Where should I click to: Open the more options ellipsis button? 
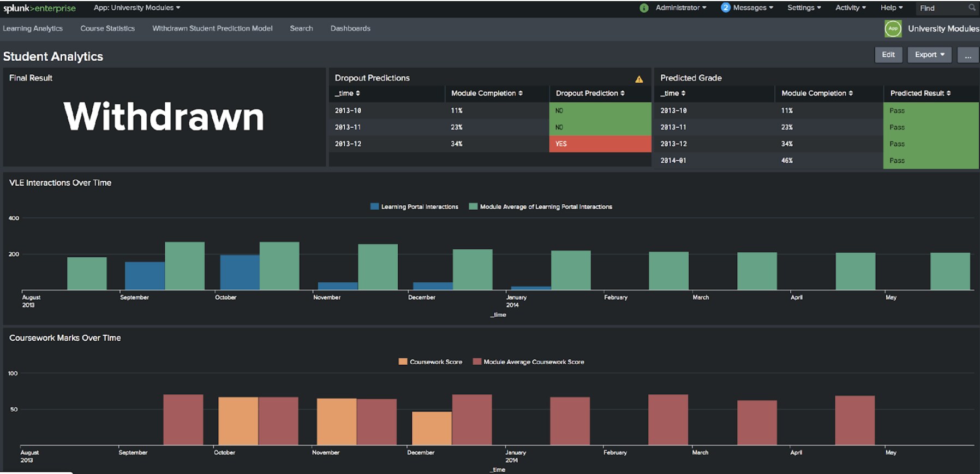(x=967, y=55)
